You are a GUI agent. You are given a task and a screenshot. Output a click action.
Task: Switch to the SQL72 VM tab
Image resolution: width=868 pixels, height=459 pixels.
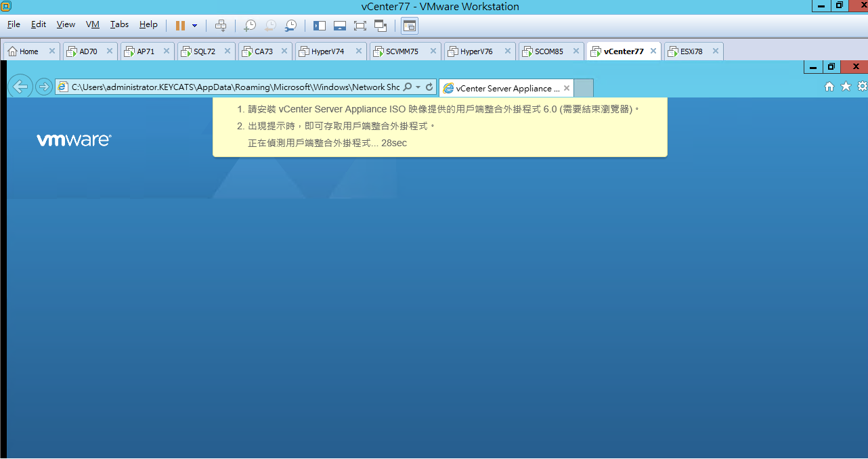coord(204,51)
